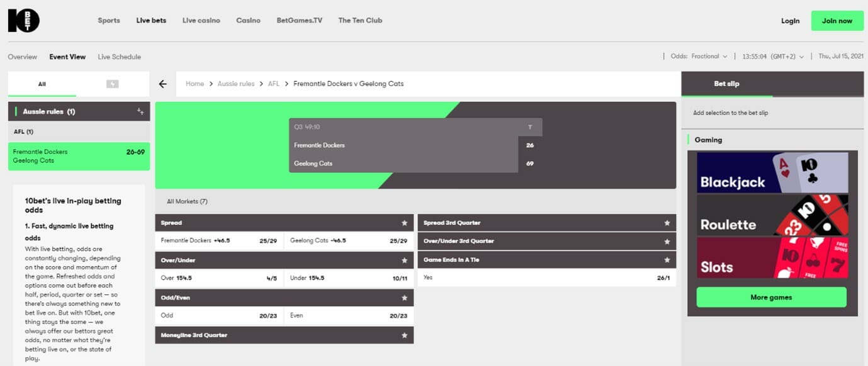Image resolution: width=868 pixels, height=366 pixels.
Task: Switch to the Event View tab
Action: (67, 57)
